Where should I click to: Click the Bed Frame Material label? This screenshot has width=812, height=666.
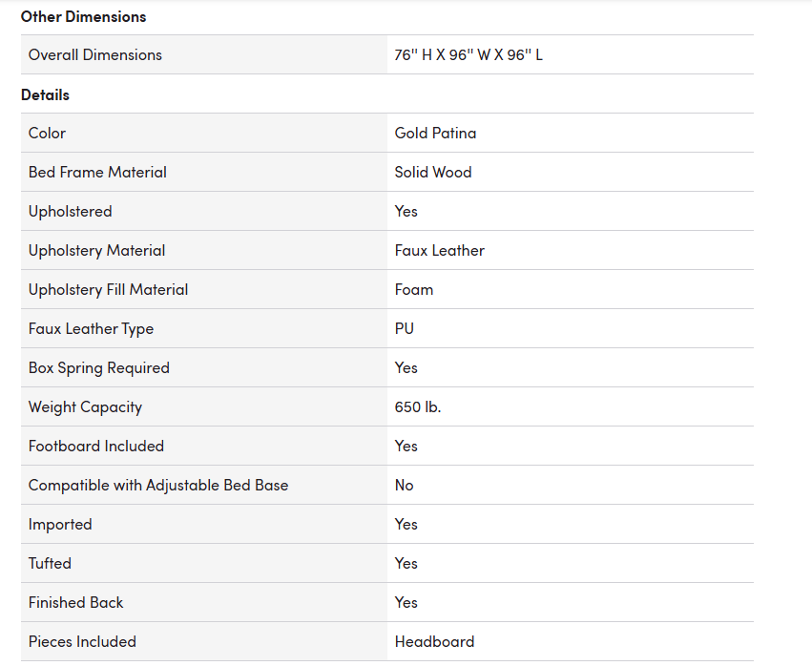coord(98,172)
